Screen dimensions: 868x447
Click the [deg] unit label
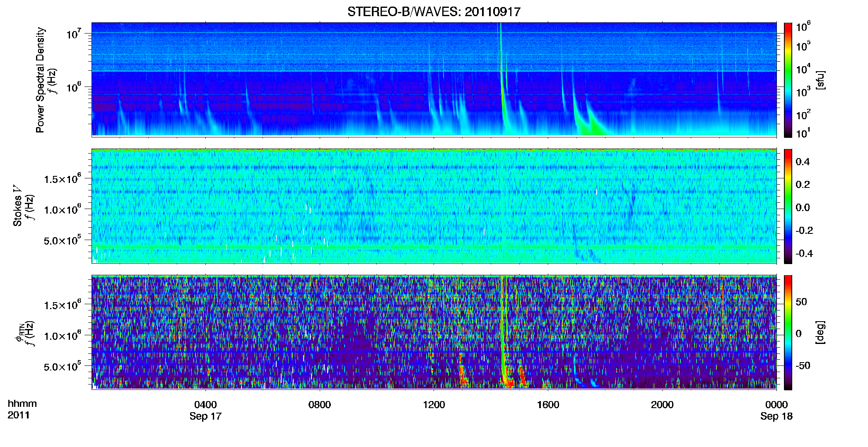tap(821, 332)
